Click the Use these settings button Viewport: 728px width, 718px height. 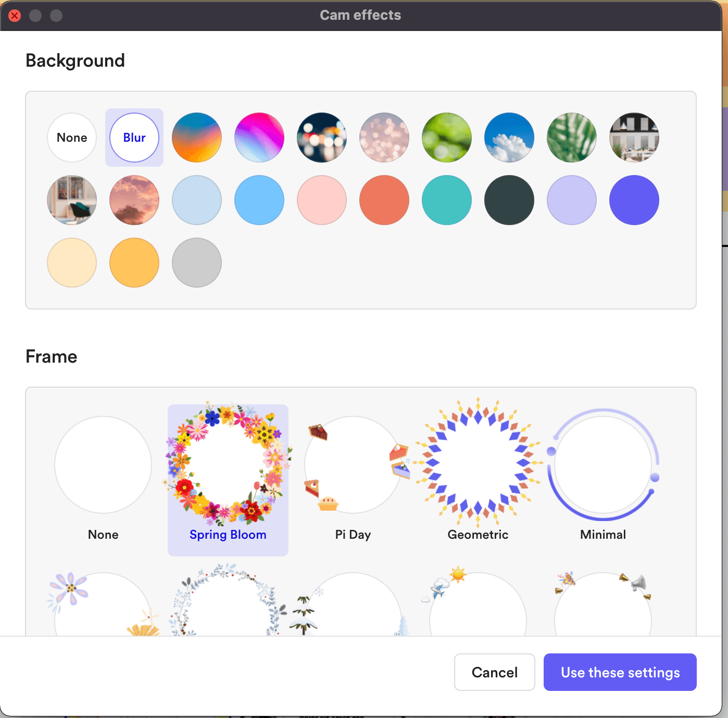point(620,672)
